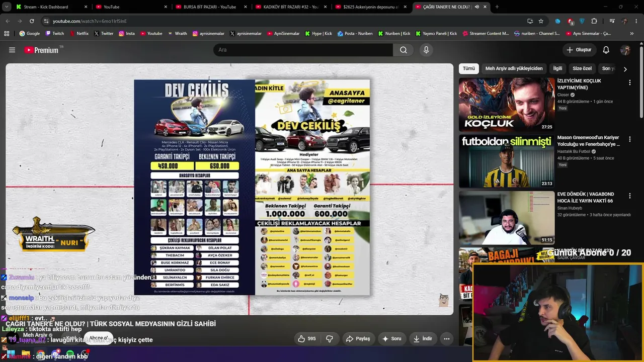Open more actions ellipsis under video
The width and height of the screenshot is (644, 362).
[x=446, y=339]
